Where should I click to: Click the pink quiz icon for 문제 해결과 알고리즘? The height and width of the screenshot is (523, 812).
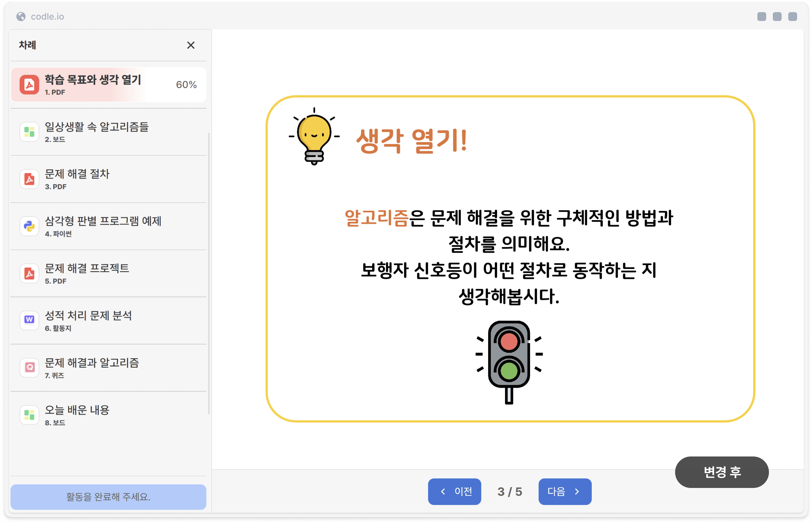click(x=29, y=367)
